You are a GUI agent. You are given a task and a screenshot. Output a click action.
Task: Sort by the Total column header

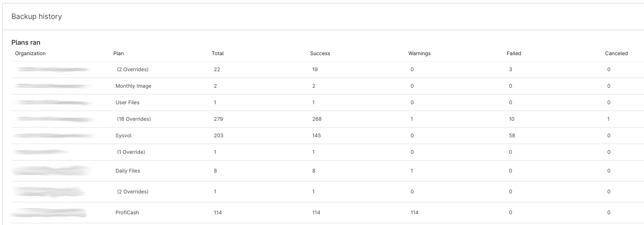click(x=218, y=53)
